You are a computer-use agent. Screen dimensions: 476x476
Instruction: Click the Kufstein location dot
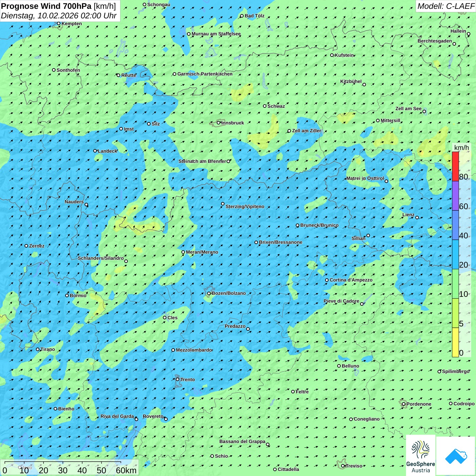click(332, 55)
